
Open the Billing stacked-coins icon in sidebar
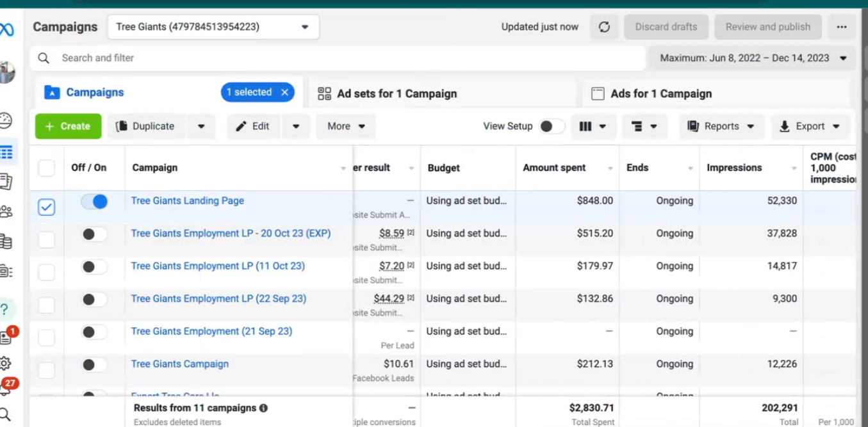6,241
